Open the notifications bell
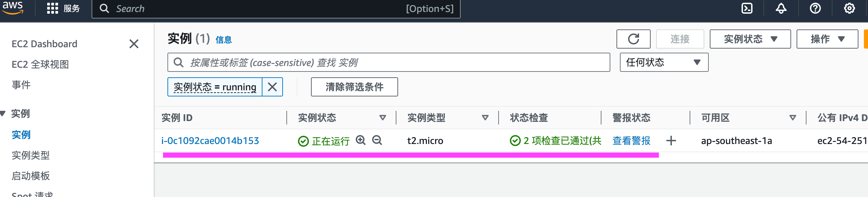Viewport: 868px width, 197px height. [x=781, y=8]
